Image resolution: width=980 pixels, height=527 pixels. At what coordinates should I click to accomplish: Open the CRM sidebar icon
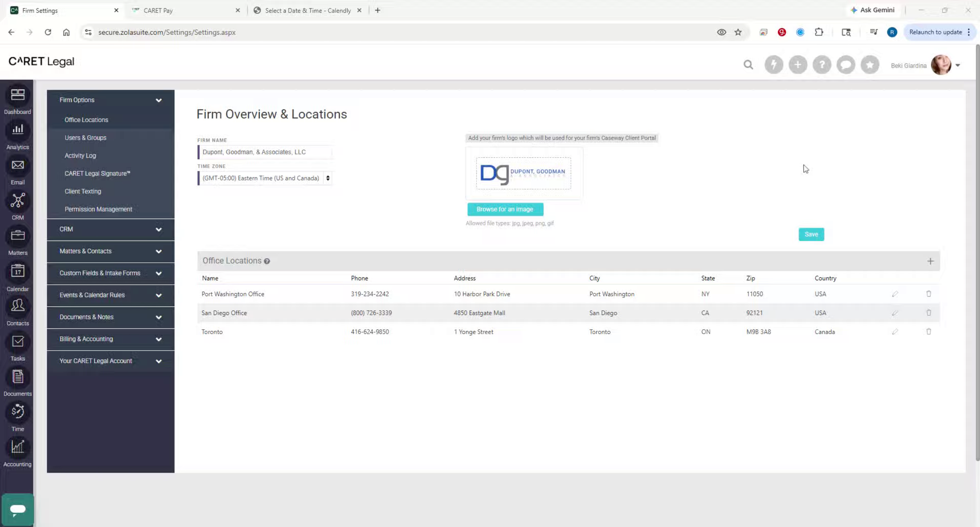click(x=17, y=201)
